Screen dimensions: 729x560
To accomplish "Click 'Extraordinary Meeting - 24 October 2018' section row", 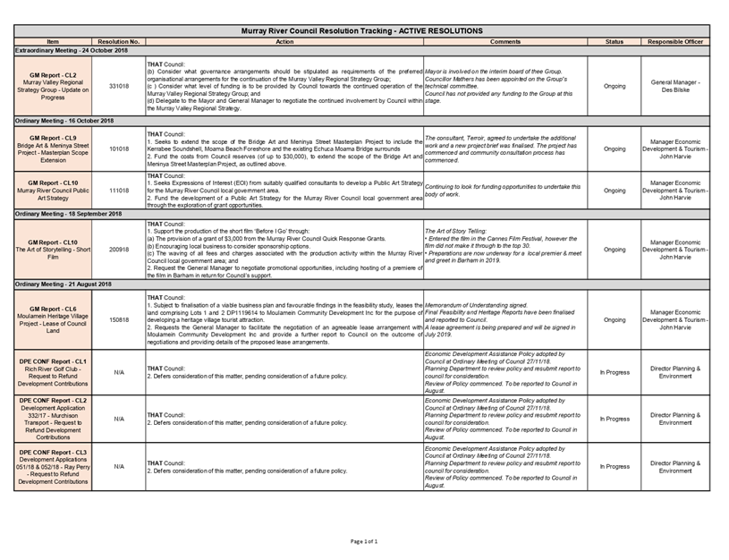I will pyautogui.click(x=361, y=50).
